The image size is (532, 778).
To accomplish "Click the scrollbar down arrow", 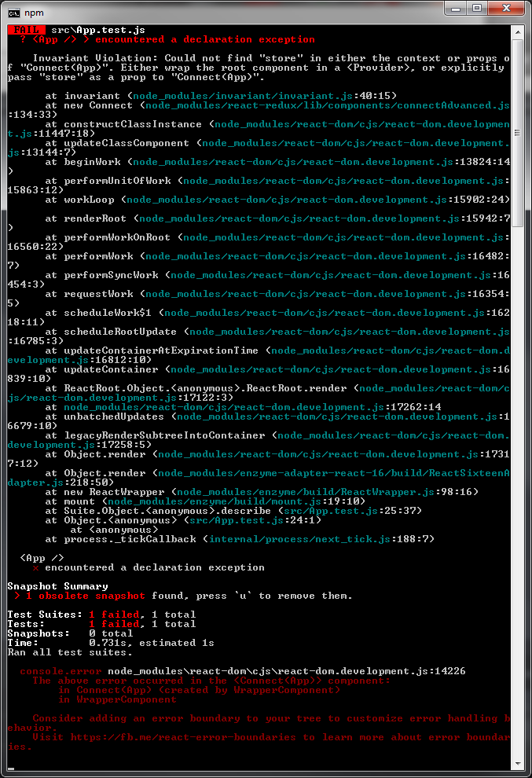I will point(518,764).
